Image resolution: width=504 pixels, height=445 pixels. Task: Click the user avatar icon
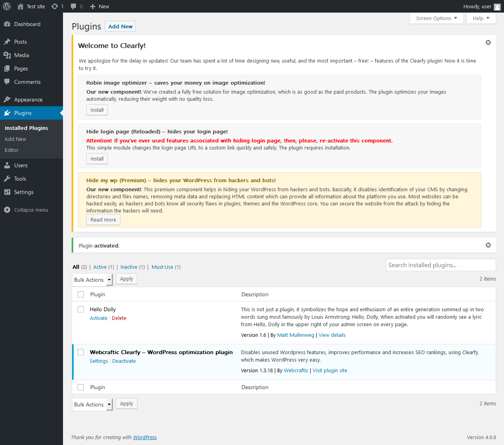tap(497, 7)
